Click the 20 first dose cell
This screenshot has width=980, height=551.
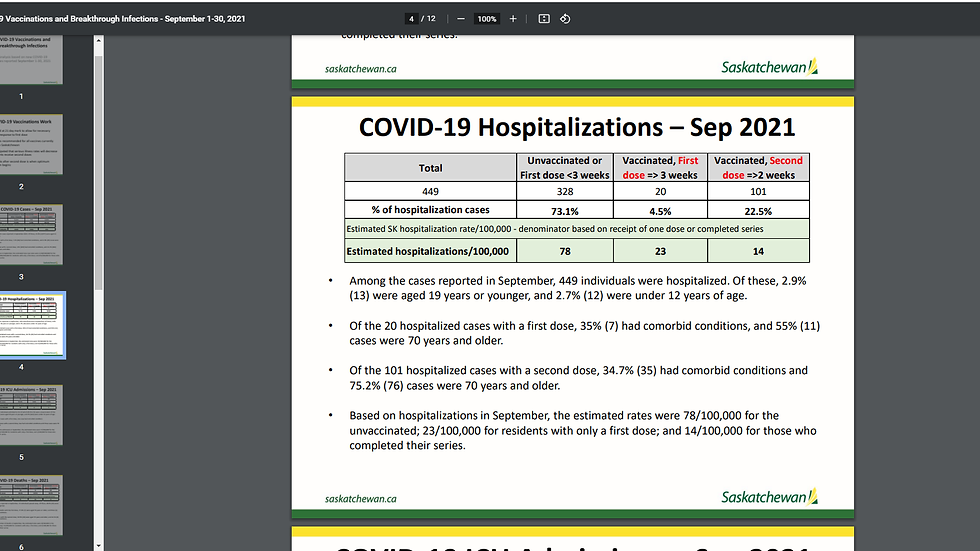click(x=660, y=191)
